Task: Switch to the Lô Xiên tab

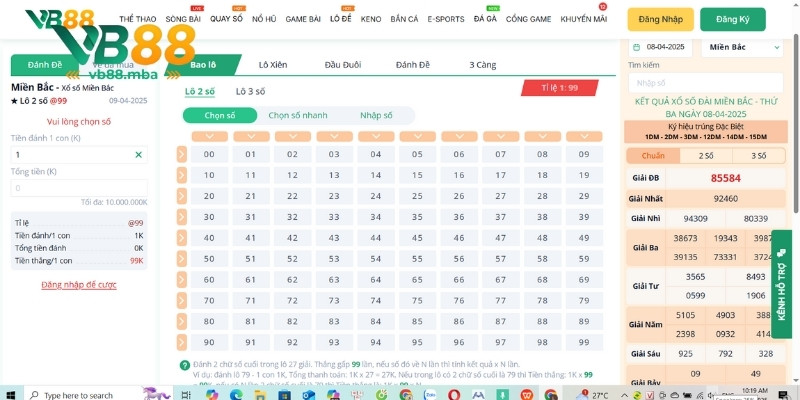Action: pyautogui.click(x=272, y=65)
